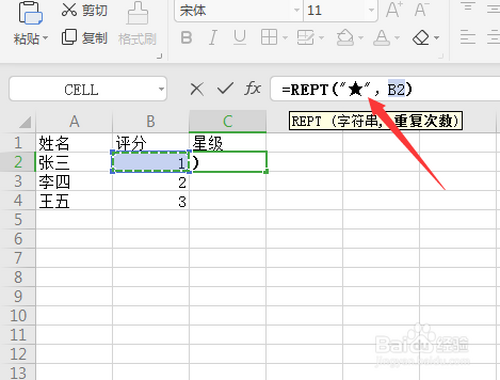Click the align left icon
The image size is (500, 380).
click(x=468, y=37)
